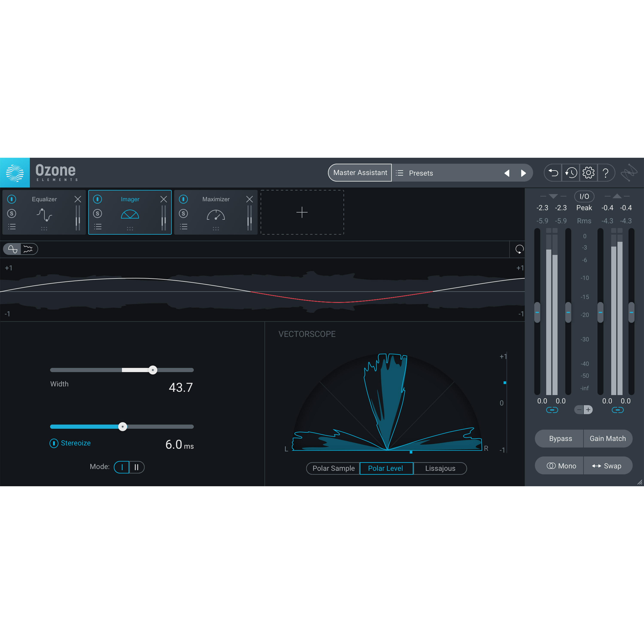Image resolution: width=644 pixels, height=644 pixels.
Task: Remove the Imager module
Action: coord(164,199)
